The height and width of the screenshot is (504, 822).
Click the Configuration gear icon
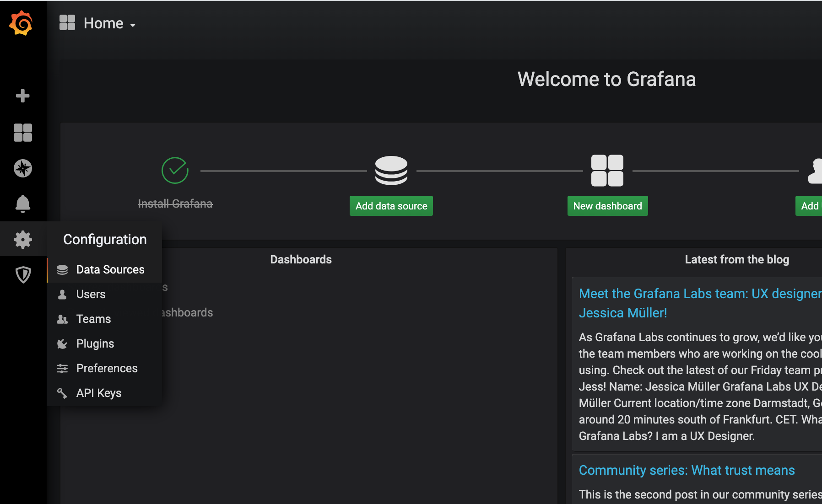23,239
